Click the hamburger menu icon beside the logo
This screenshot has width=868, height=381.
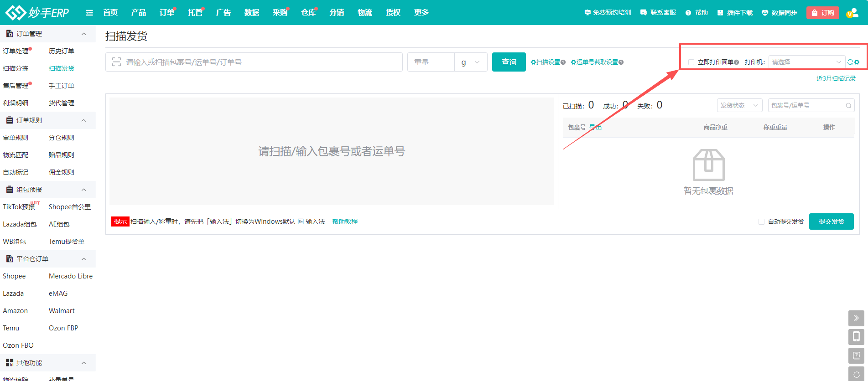tap(89, 13)
